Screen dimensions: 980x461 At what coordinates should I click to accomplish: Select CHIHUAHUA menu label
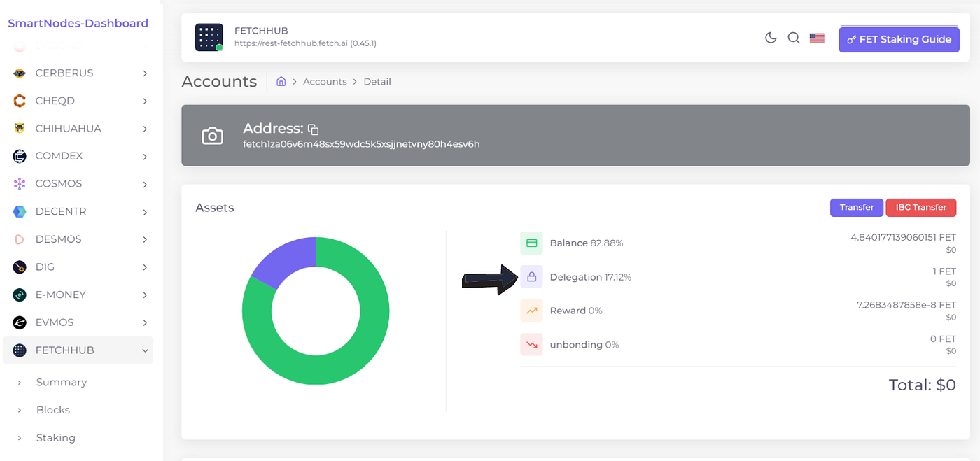pyautogui.click(x=69, y=129)
